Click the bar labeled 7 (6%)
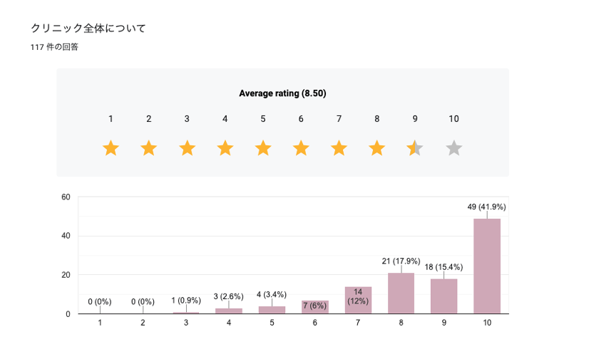 pyautogui.click(x=314, y=307)
